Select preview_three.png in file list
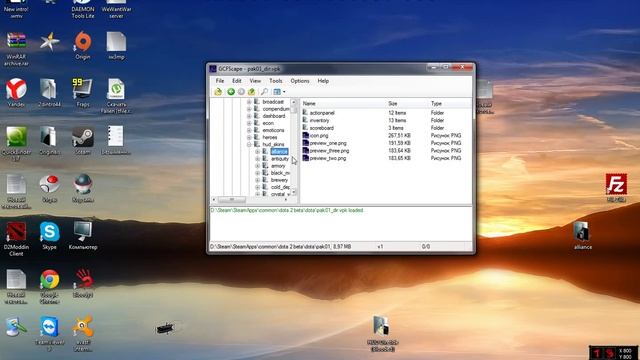Image resolution: width=640 pixels, height=360 pixels. point(329,151)
